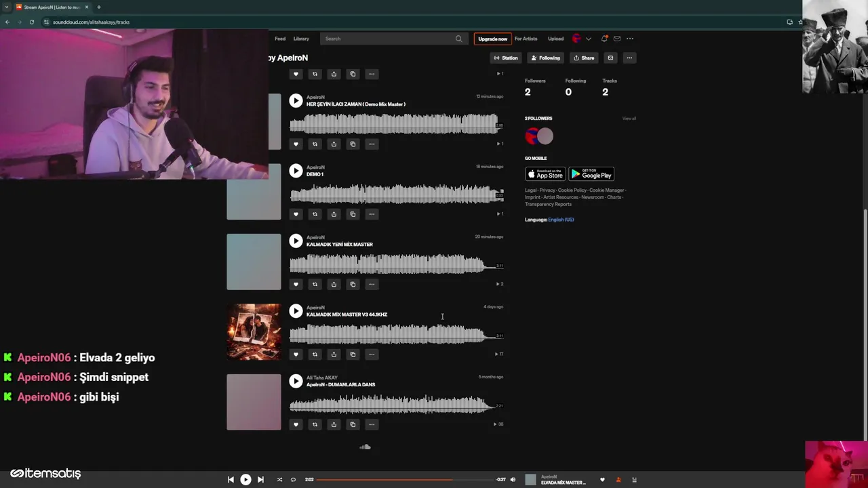Expand the user avatar menu chevron
Image resolution: width=868 pixels, height=488 pixels.
coord(589,39)
